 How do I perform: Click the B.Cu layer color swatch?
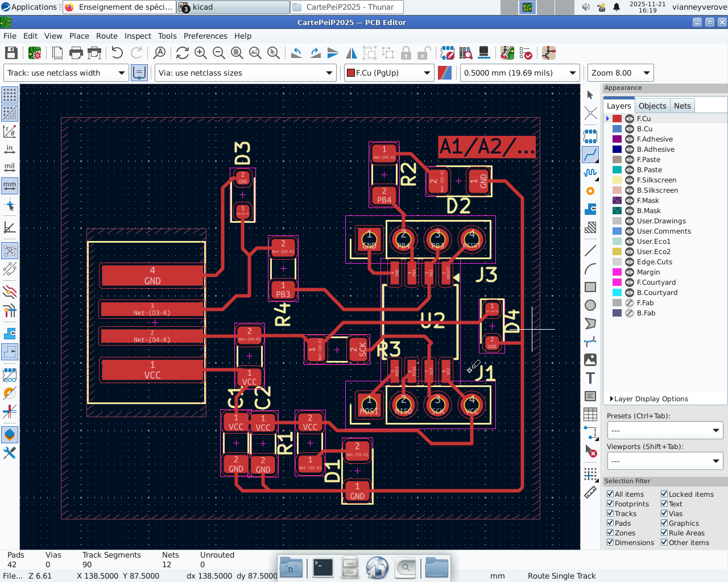[x=617, y=129]
